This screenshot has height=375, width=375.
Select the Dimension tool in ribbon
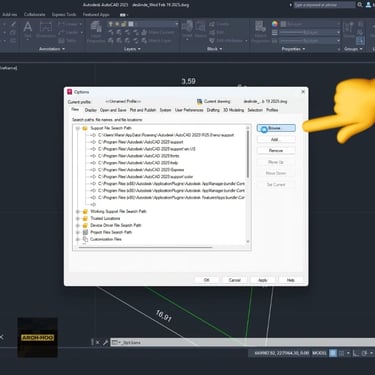click(46, 30)
